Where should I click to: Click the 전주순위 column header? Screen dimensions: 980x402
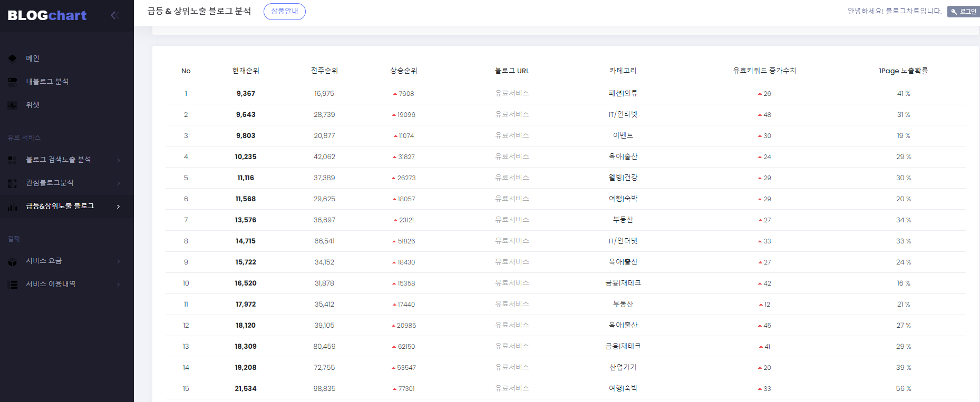click(x=324, y=71)
